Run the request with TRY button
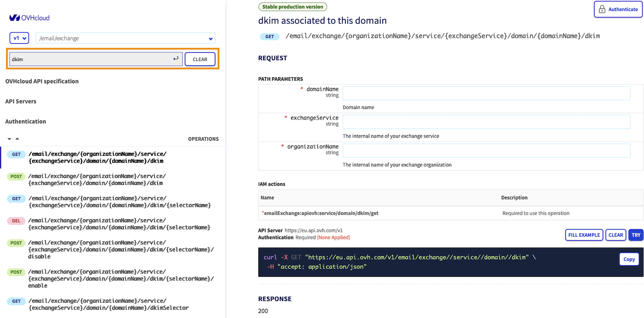This screenshot has width=644, height=318. point(636,235)
